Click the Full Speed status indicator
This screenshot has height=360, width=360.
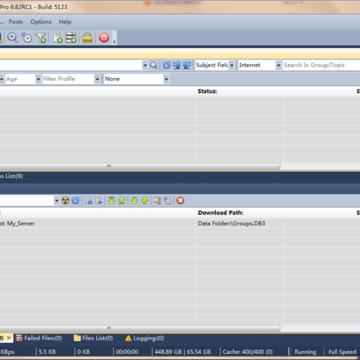(342, 352)
